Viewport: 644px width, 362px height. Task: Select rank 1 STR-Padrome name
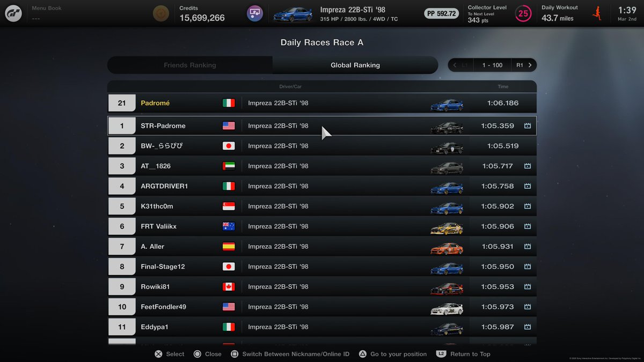[x=163, y=126]
